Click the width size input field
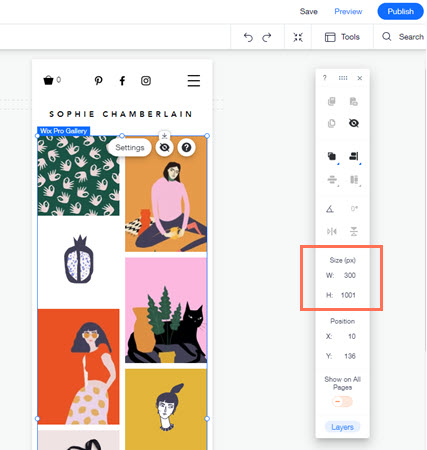This screenshot has height=450, width=427. pyautogui.click(x=349, y=275)
